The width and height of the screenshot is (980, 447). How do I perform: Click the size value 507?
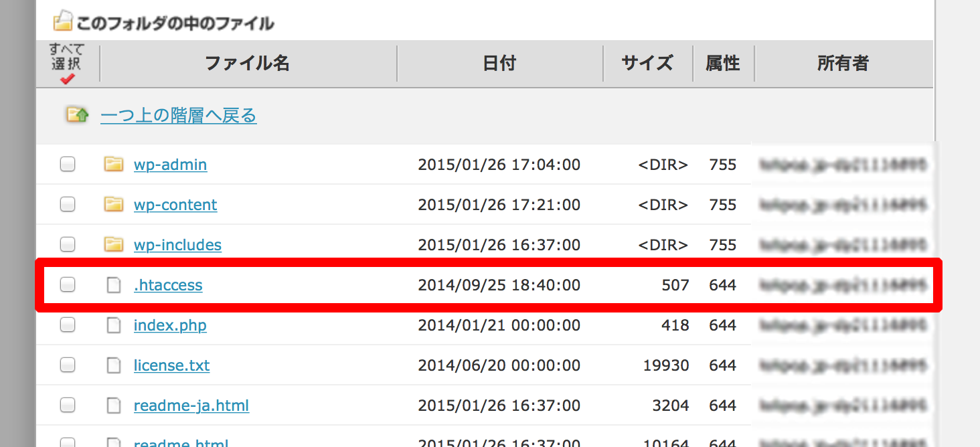(x=675, y=285)
